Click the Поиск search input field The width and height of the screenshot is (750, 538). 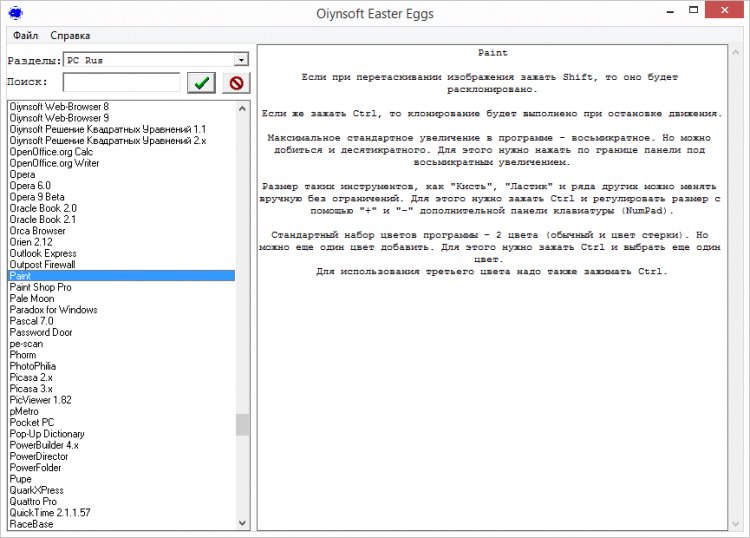[121, 82]
